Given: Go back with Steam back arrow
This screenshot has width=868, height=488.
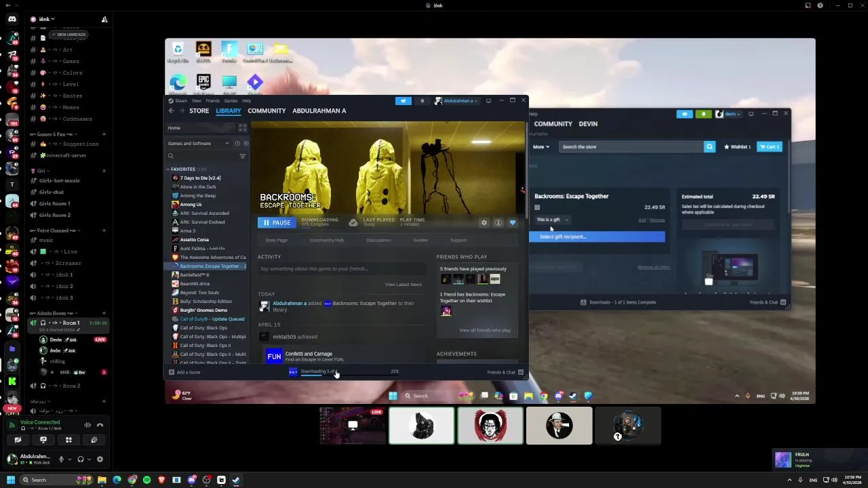Looking at the screenshot, I should click(x=172, y=110).
